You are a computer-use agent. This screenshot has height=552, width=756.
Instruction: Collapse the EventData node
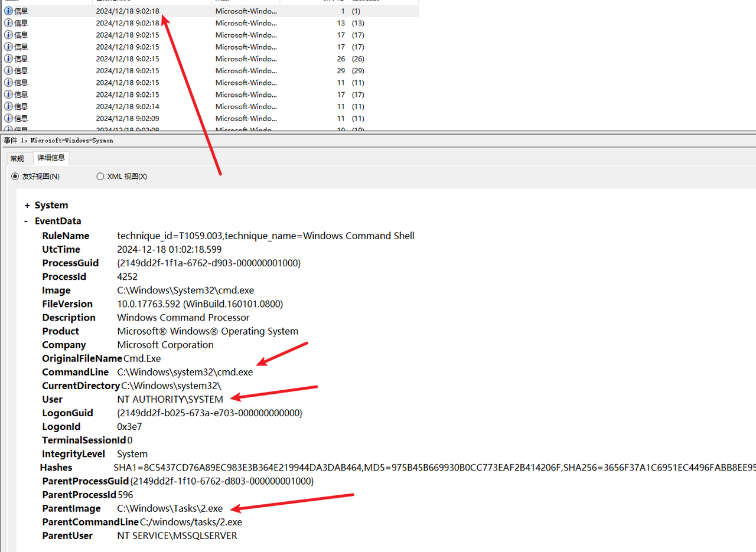(x=27, y=221)
